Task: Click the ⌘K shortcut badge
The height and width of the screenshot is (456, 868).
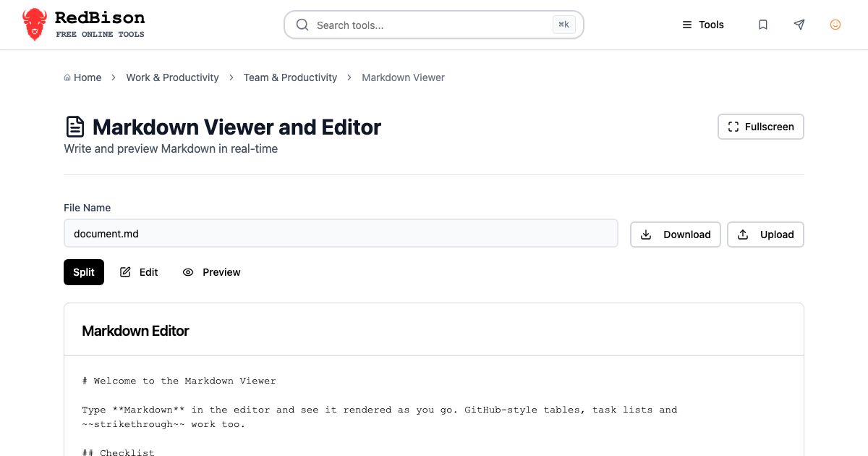Action: (x=564, y=25)
